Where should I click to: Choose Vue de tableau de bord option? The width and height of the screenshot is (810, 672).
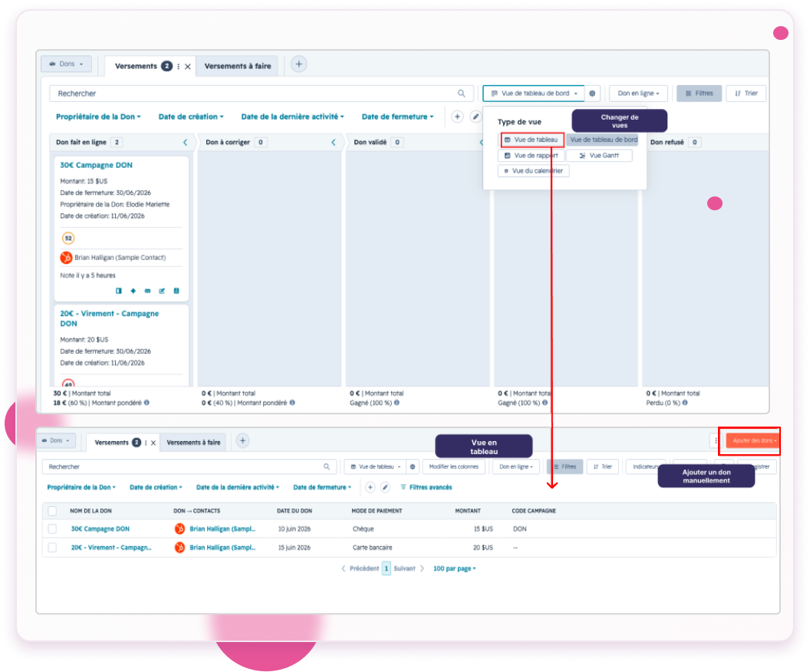click(604, 140)
